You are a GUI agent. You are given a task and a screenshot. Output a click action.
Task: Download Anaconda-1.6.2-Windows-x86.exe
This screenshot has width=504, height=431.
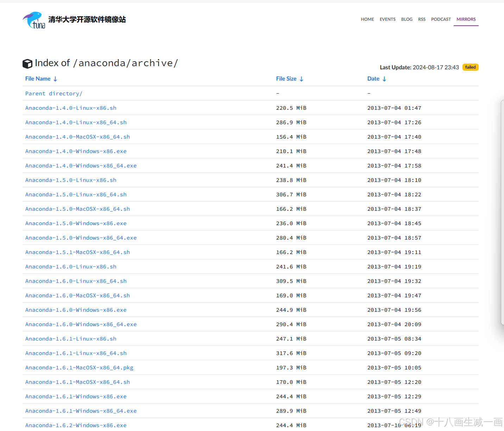click(76, 425)
